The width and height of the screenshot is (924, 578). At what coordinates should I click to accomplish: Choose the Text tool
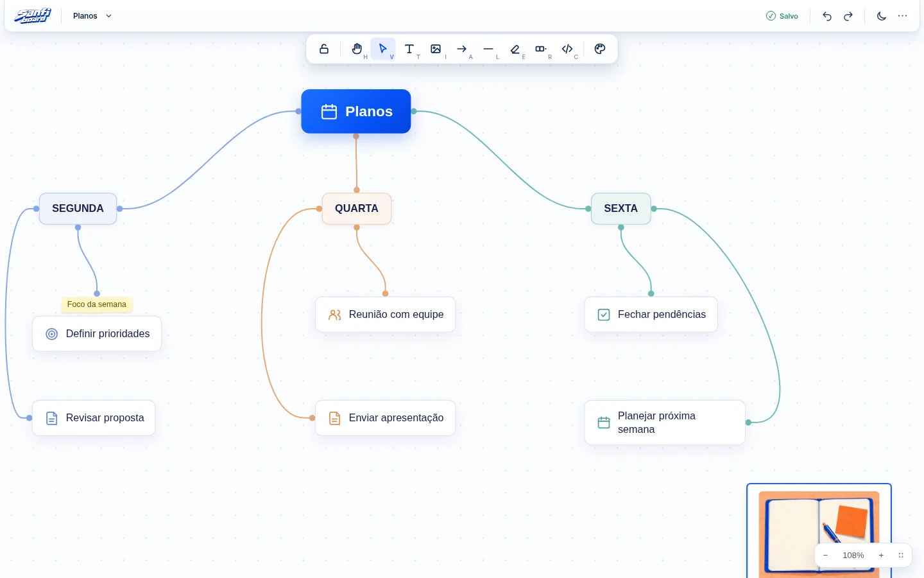tap(409, 49)
